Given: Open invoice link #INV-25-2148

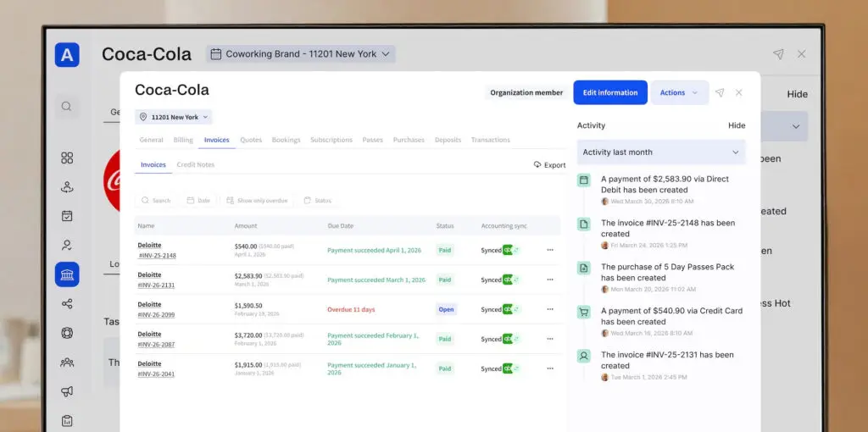Looking at the screenshot, I should coord(157,256).
